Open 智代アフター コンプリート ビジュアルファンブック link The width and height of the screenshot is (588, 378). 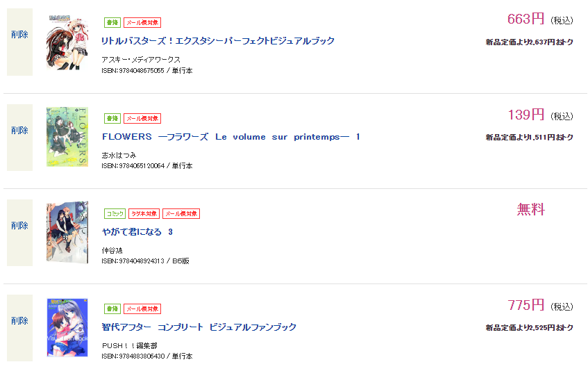pyautogui.click(x=199, y=327)
